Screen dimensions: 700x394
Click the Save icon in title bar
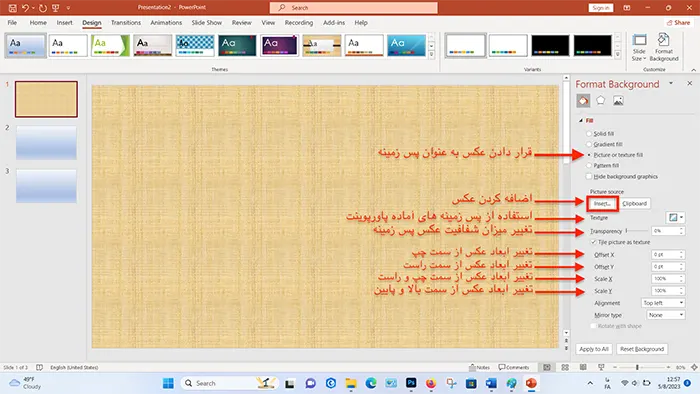12,8
